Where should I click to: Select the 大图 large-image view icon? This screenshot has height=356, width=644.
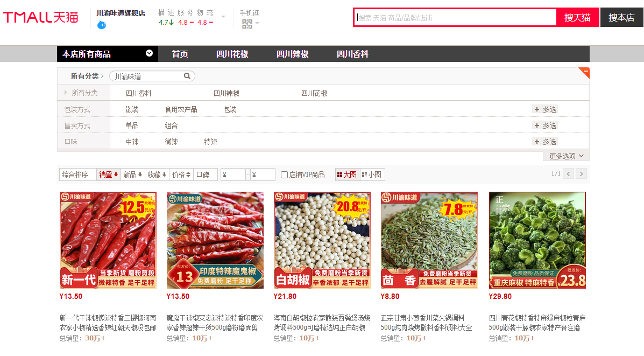point(348,174)
